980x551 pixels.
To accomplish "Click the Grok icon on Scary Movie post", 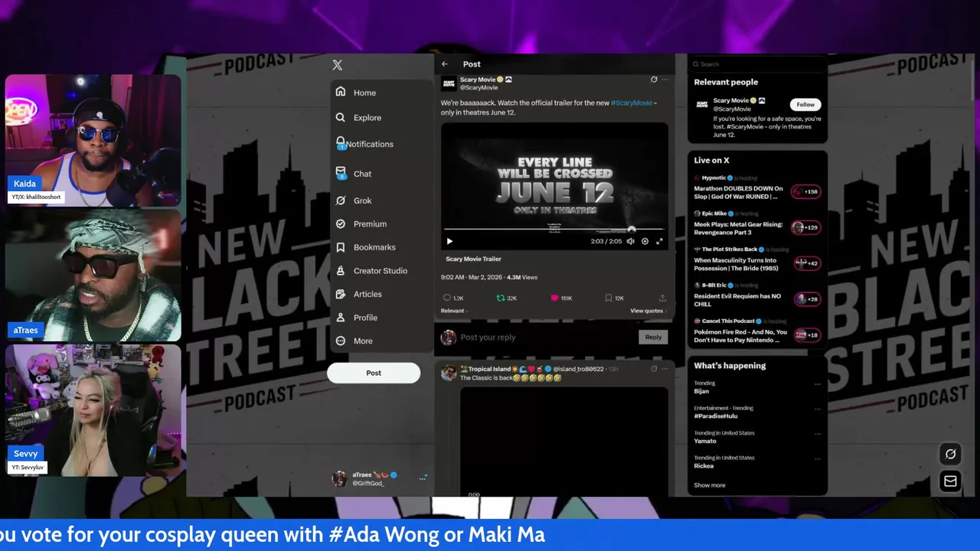I will [653, 80].
